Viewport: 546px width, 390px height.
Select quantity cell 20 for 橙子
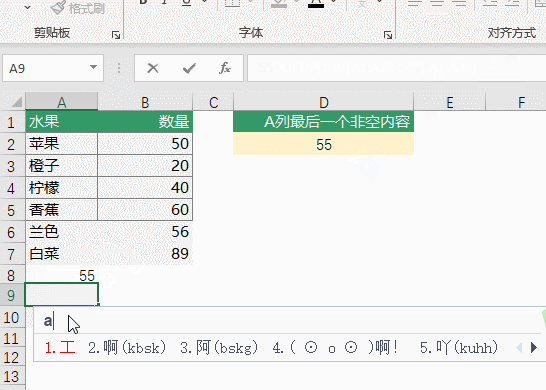click(145, 166)
